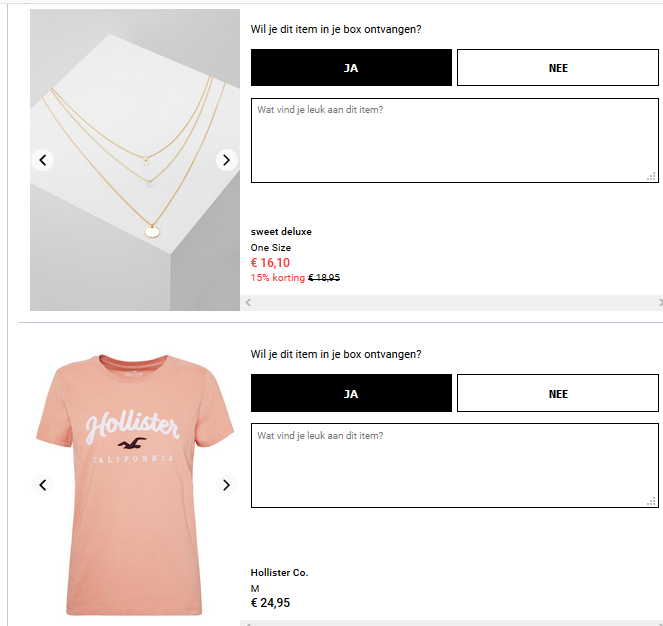Show next photo of the necklace
The height and width of the screenshot is (626, 663).
[x=227, y=160]
